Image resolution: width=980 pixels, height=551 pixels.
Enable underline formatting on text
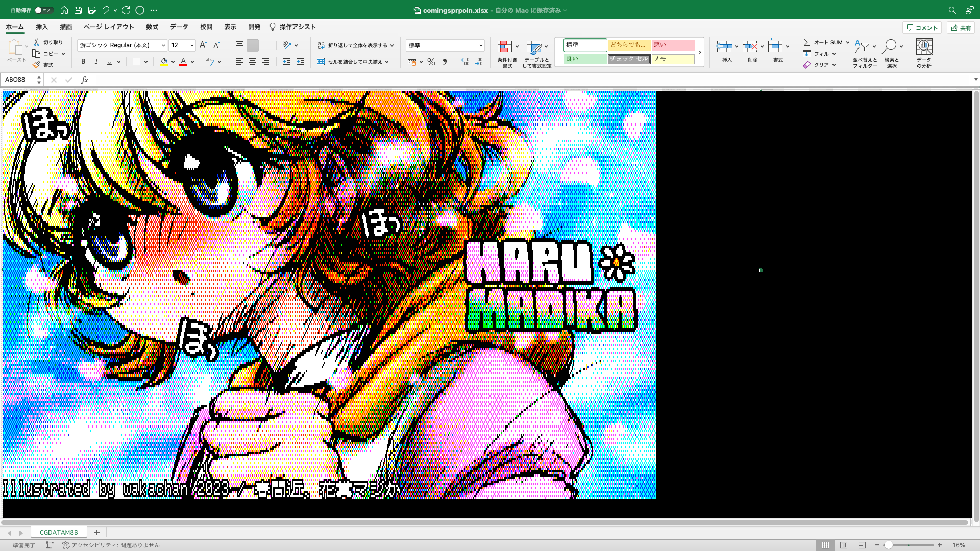click(x=109, y=62)
